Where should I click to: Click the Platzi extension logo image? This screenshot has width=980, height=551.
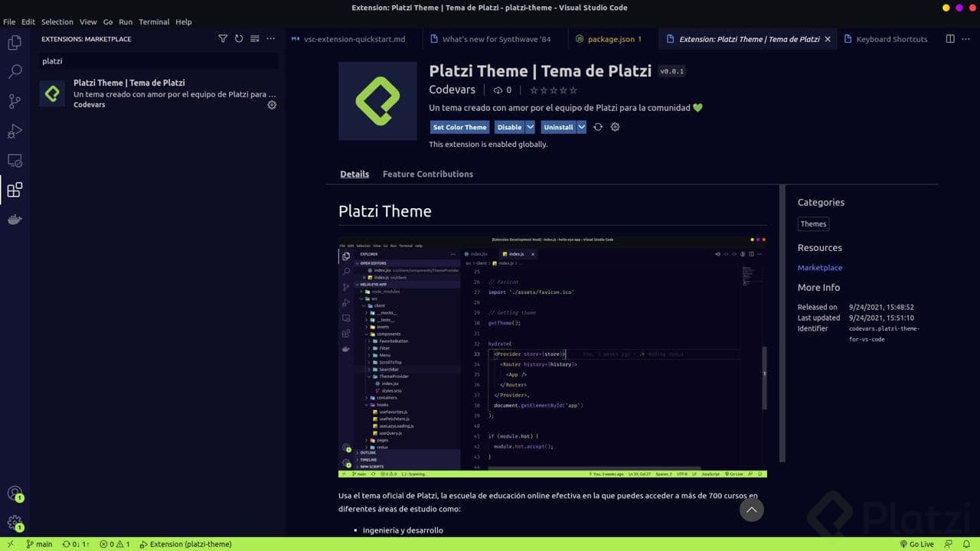pos(377,101)
